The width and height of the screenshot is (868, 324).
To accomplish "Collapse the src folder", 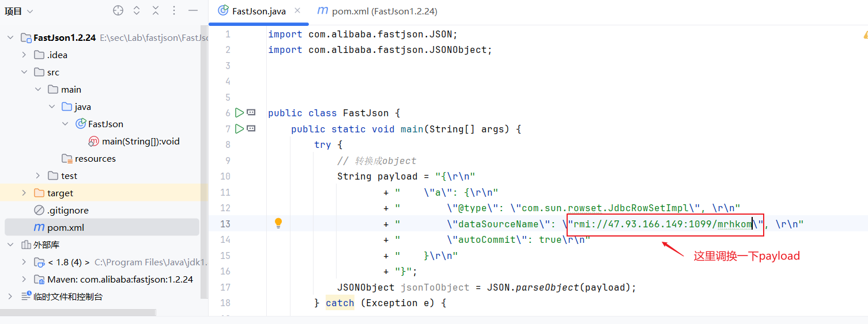I will (24, 72).
